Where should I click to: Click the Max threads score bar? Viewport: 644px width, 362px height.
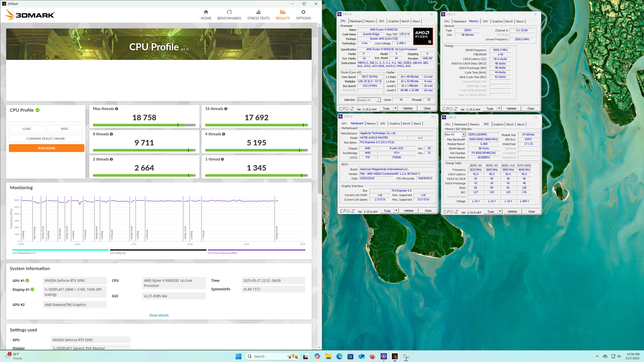[144, 125]
